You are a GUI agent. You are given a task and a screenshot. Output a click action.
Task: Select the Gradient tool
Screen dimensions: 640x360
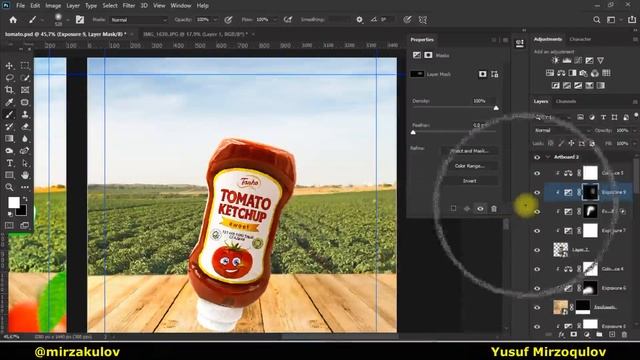click(9, 139)
